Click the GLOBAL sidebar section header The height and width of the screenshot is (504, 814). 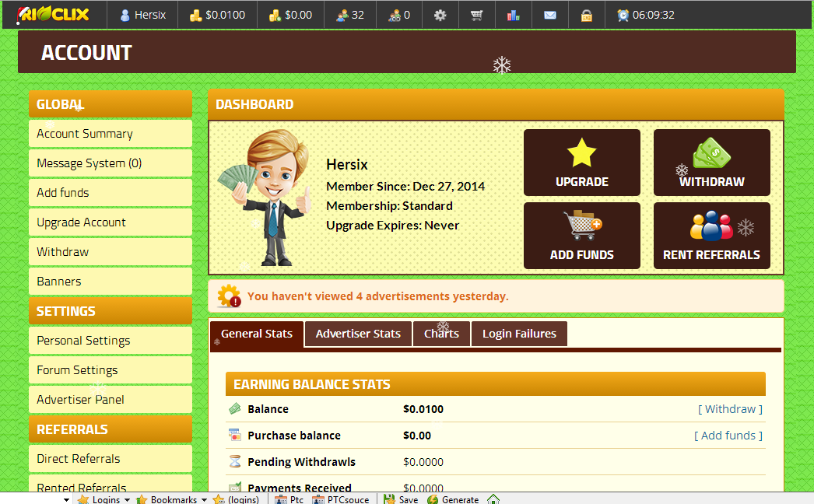click(111, 103)
